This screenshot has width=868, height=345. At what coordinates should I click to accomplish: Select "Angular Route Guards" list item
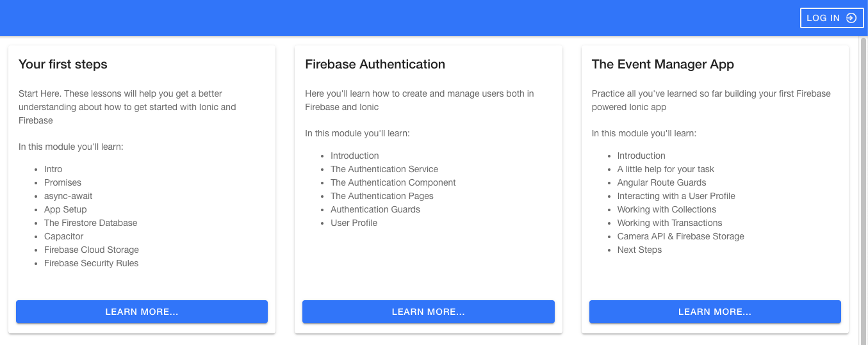coord(662,182)
